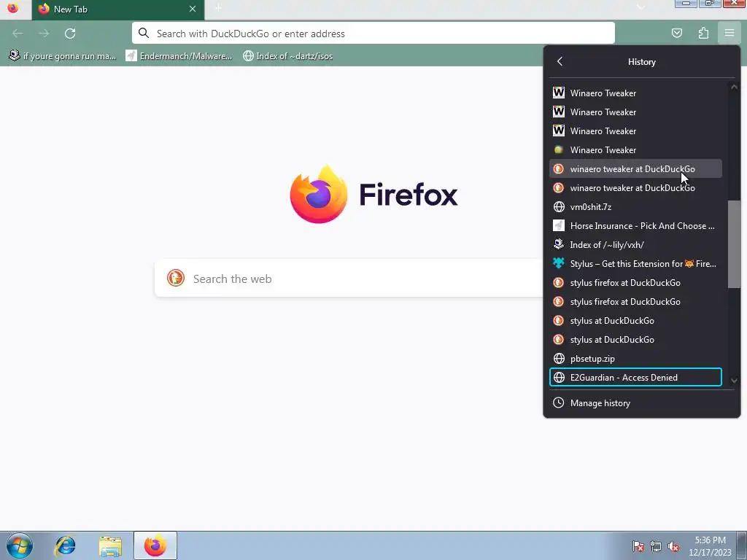Click DuckDuckGo icon in web search box

click(x=176, y=278)
